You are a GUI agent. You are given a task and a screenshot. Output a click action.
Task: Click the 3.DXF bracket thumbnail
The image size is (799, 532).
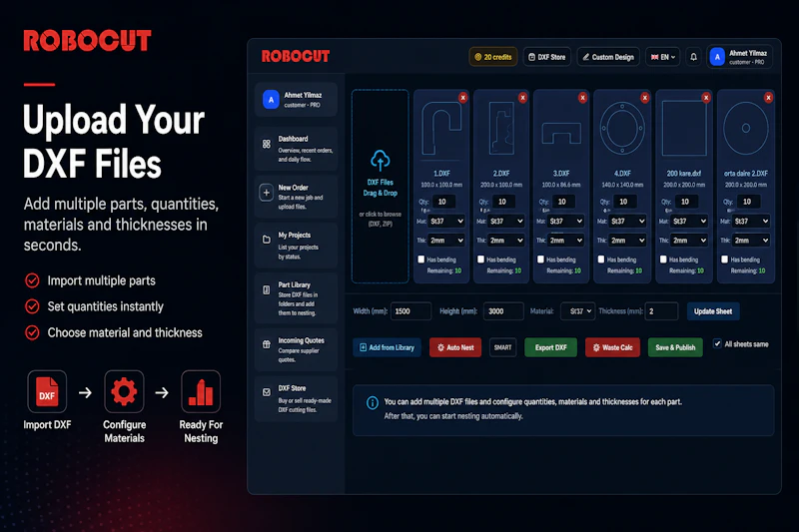click(x=561, y=133)
